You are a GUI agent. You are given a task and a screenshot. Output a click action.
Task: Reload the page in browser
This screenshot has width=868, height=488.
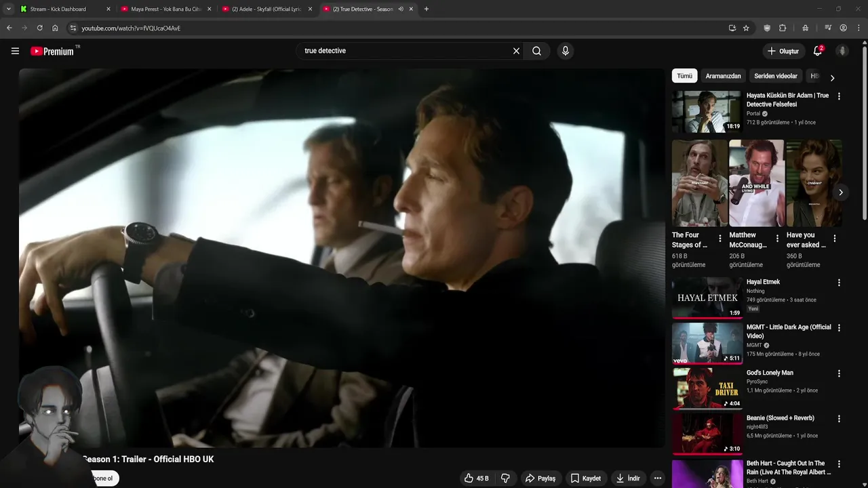point(39,28)
